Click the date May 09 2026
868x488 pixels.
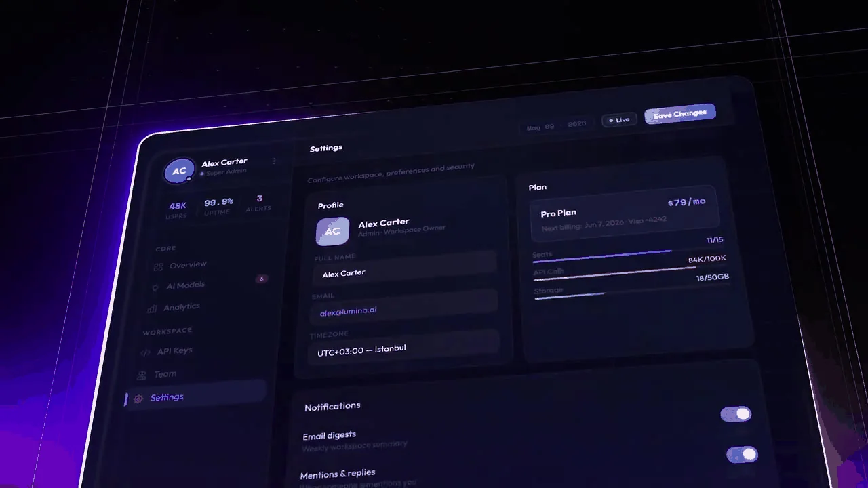555,126
